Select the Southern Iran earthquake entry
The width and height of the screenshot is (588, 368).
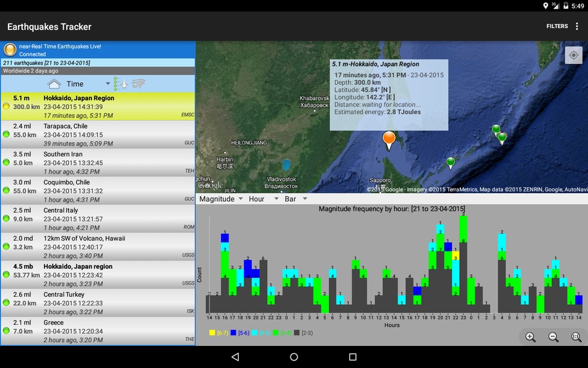[97, 163]
